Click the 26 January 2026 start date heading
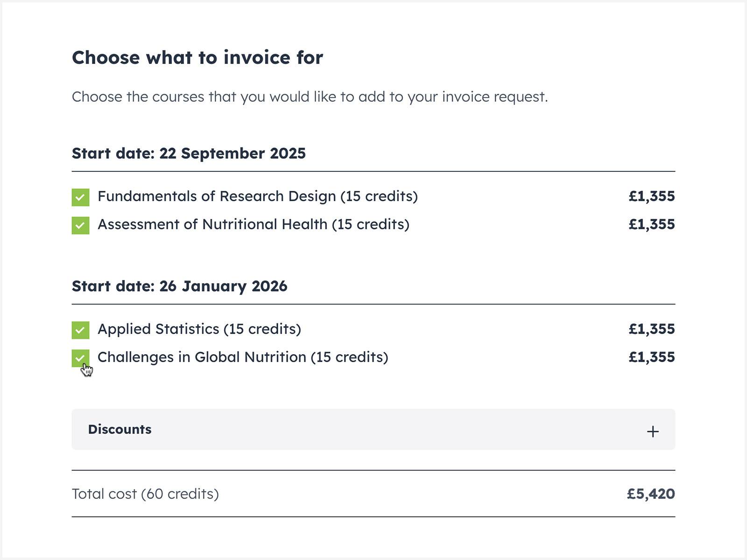Screen dimensions: 747x560 (179, 286)
